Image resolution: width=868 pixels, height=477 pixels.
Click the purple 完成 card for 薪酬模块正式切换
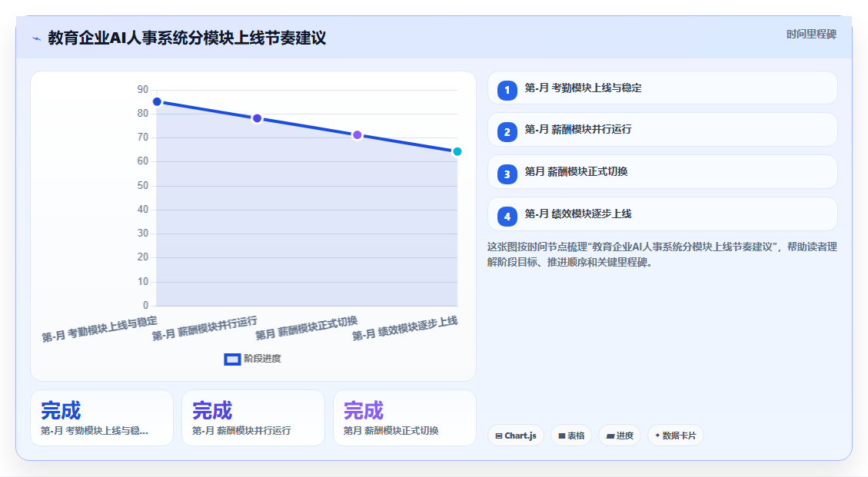tap(404, 418)
